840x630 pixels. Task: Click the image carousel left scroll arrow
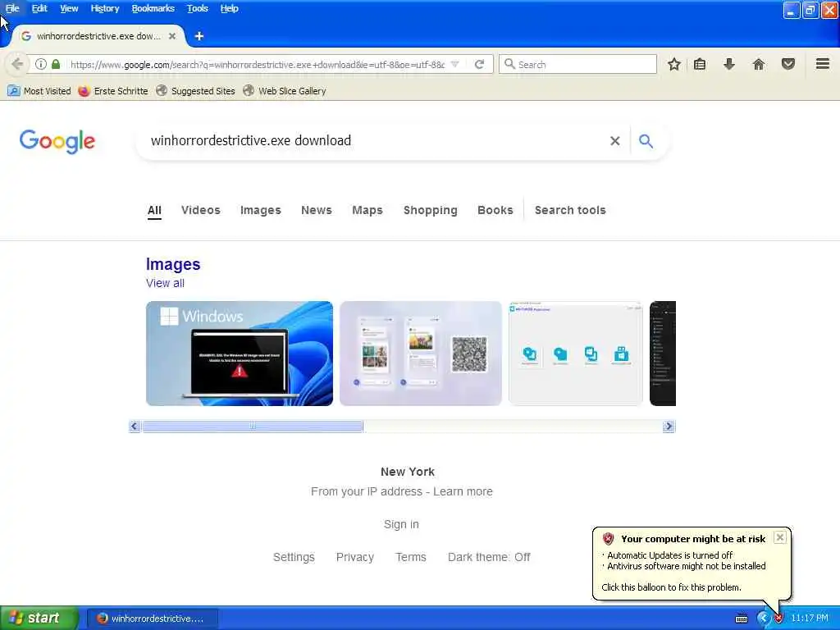point(135,426)
